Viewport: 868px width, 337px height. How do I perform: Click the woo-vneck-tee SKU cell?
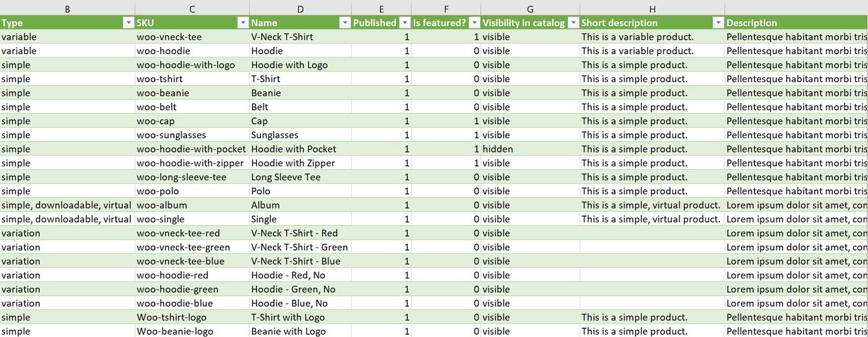[170, 37]
